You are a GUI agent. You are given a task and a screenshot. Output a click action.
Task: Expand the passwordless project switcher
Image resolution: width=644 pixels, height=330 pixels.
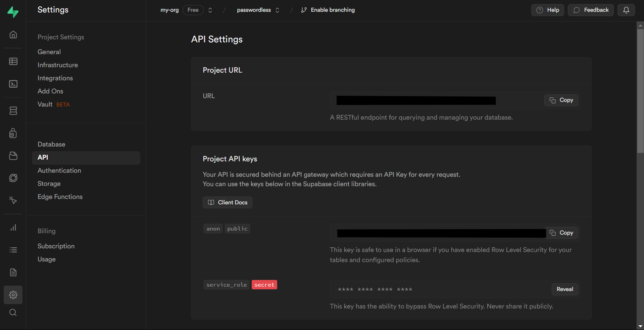pos(277,10)
